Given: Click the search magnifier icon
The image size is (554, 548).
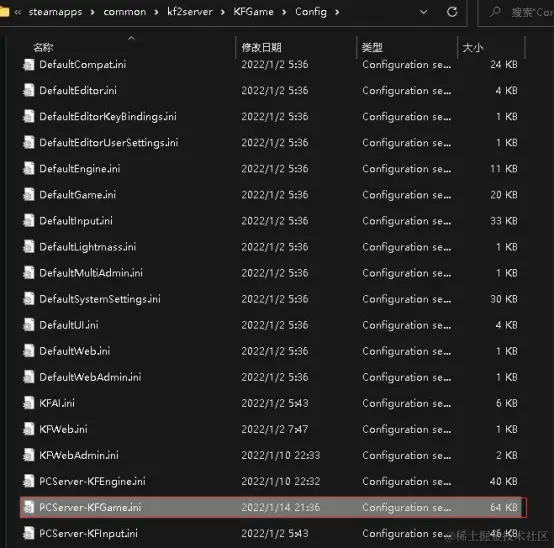Looking at the screenshot, I should pos(495,12).
